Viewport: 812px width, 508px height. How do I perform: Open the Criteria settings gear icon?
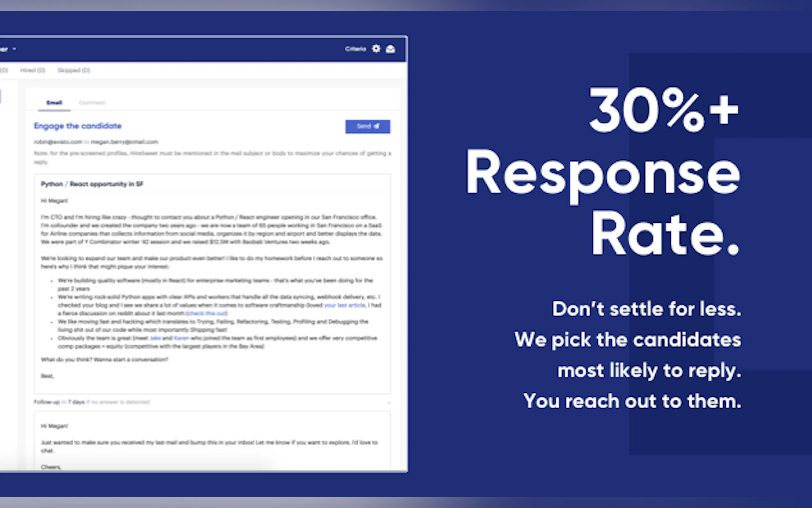376,49
